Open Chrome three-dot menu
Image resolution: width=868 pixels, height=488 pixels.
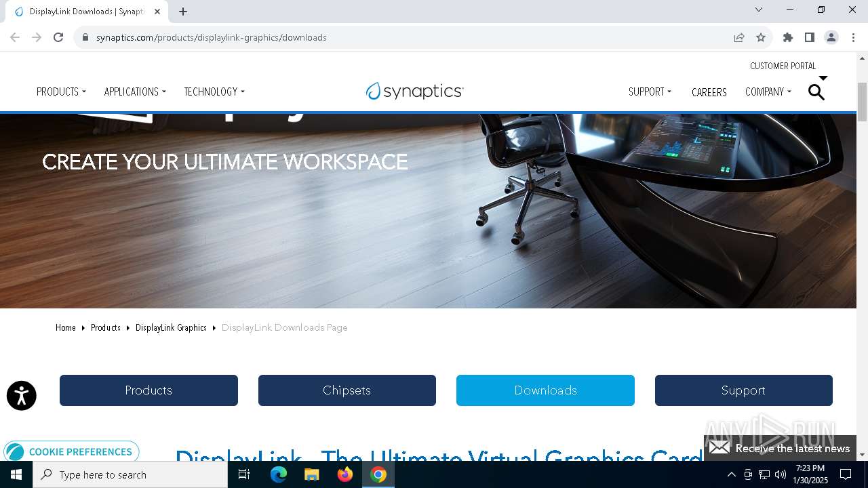[852, 37]
